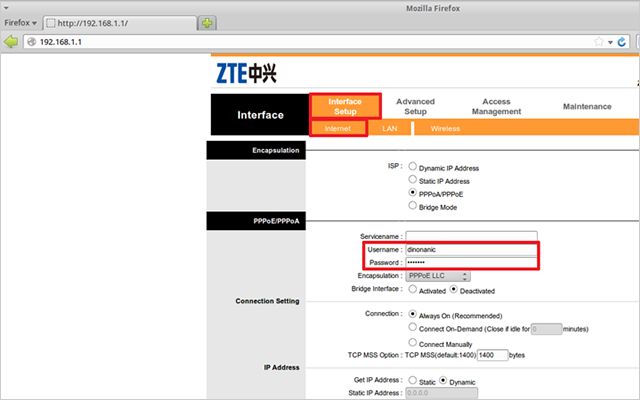Click the bookmark star in the address bar
Viewport: 640px width, 400px height.
coord(599,42)
